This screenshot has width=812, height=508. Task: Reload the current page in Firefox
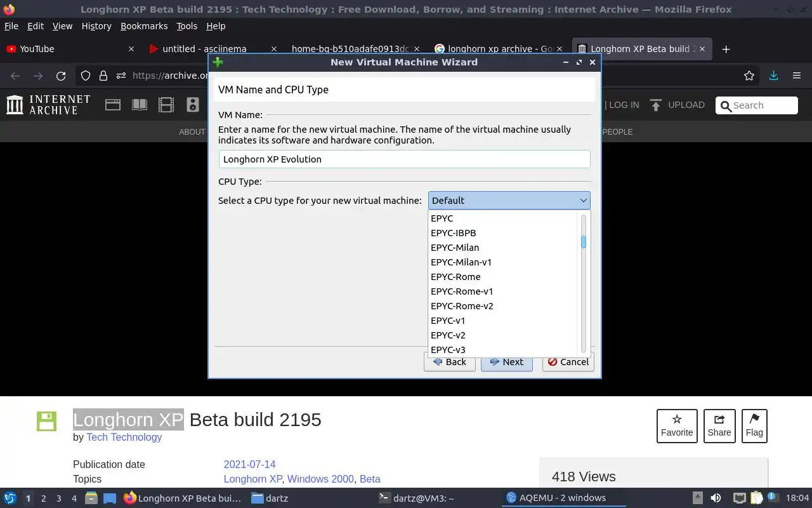click(61, 76)
